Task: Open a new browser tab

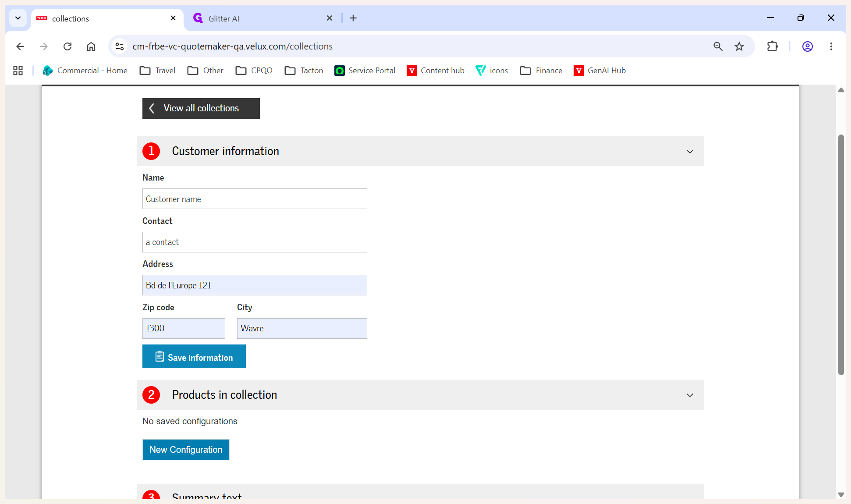Action: [x=353, y=18]
